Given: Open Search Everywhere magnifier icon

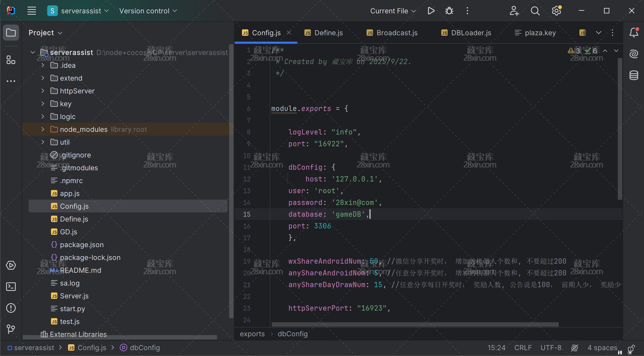Looking at the screenshot, I should (535, 11).
